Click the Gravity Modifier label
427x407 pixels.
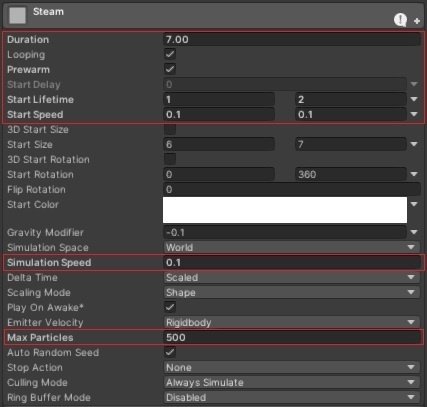(45, 232)
